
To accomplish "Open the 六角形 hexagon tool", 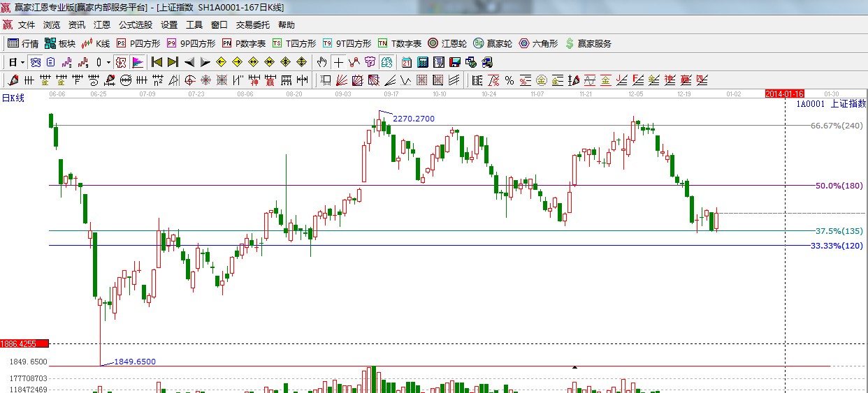I will [x=538, y=43].
